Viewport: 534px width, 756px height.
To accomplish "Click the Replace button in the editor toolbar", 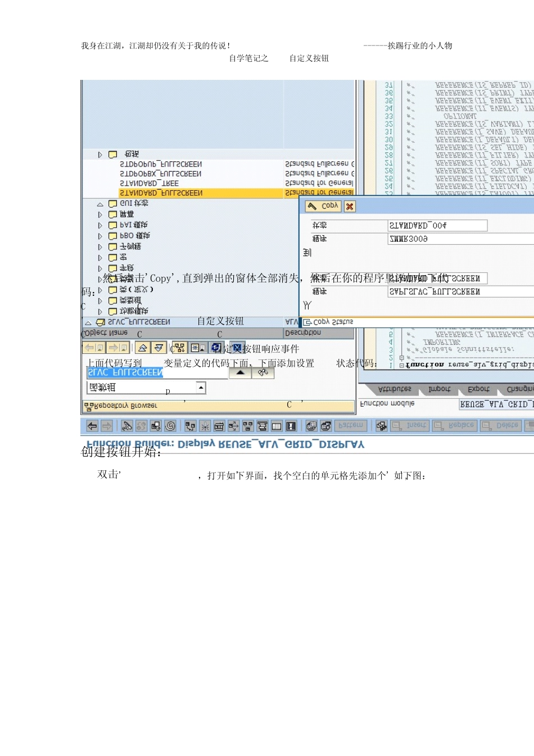I will pos(455,426).
